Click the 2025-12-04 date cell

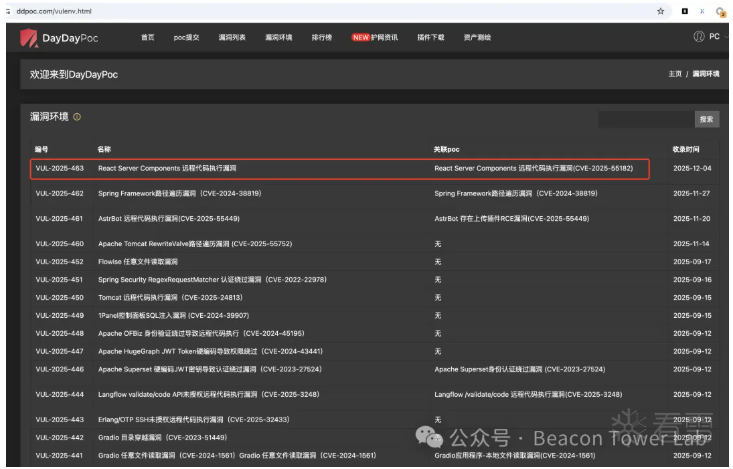(x=692, y=168)
